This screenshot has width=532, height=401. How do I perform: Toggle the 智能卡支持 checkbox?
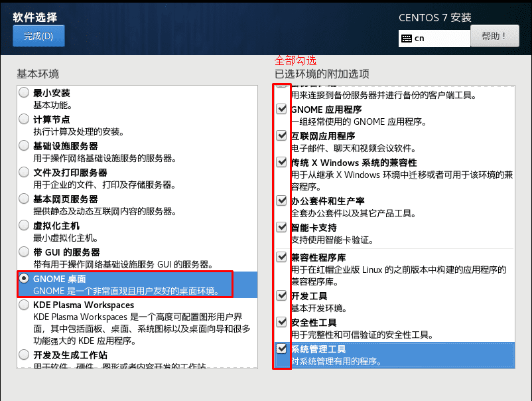point(281,227)
